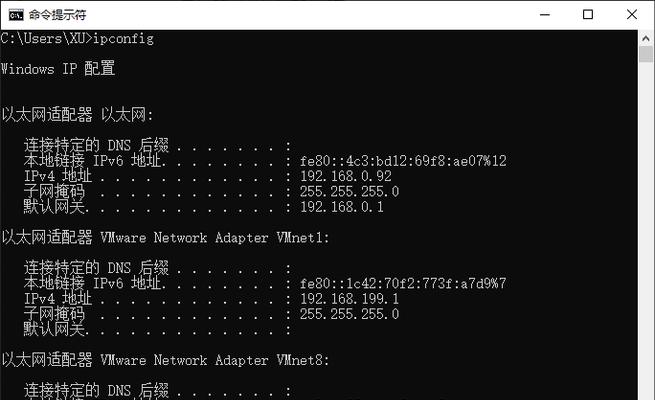Click VMnet1 IPv6 address fe80::1c42:70f2:773f:a7d9%7

[403, 284]
